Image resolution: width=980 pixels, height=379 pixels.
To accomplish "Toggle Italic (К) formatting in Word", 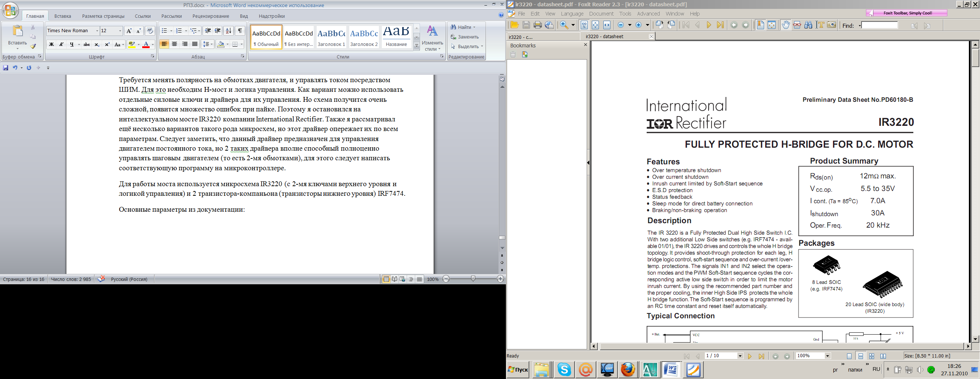I will 61,44.
